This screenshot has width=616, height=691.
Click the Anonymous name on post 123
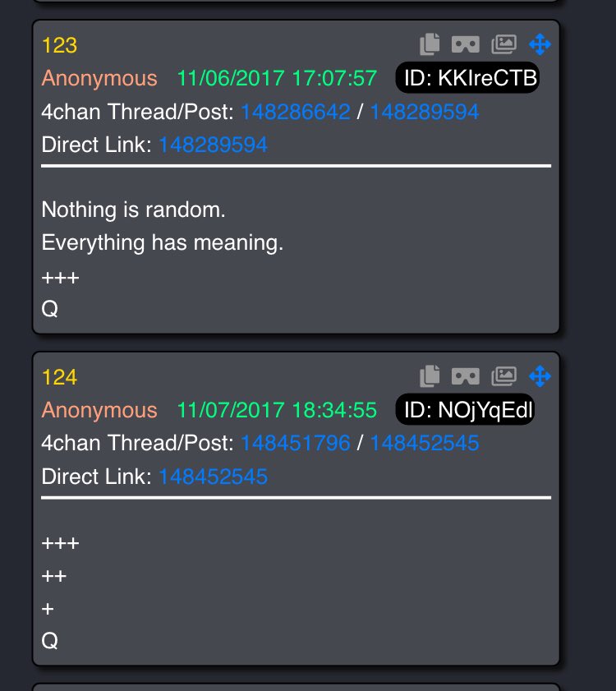(x=99, y=78)
